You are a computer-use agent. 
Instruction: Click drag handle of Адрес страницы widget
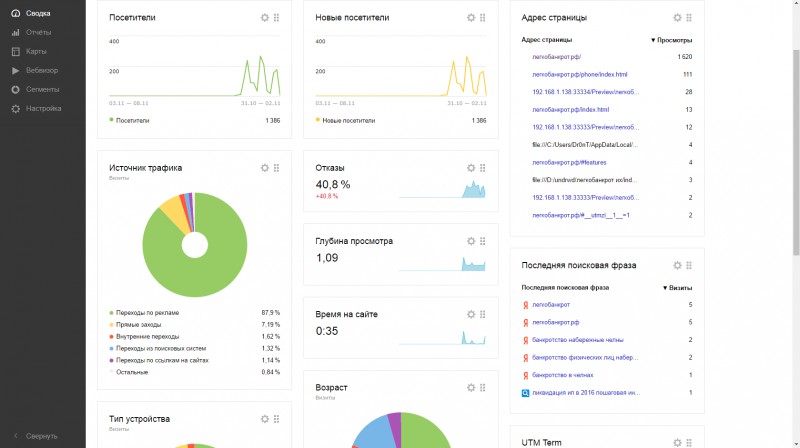[x=689, y=17]
